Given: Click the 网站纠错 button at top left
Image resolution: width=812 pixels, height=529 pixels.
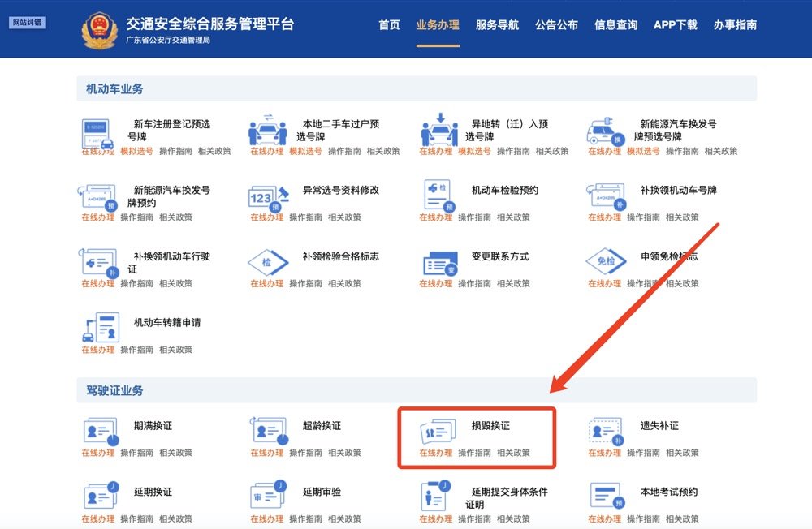Looking at the screenshot, I should tap(28, 22).
